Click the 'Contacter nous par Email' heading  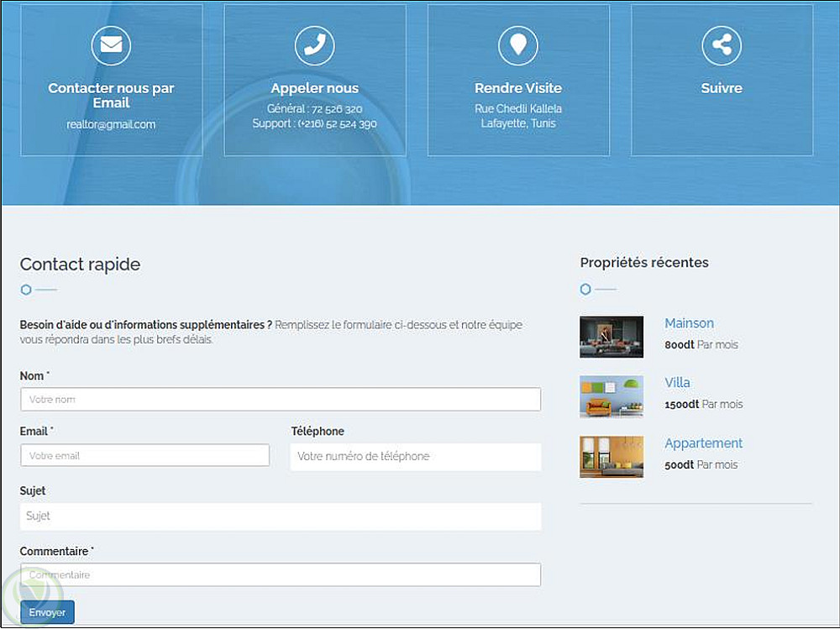tap(111, 96)
